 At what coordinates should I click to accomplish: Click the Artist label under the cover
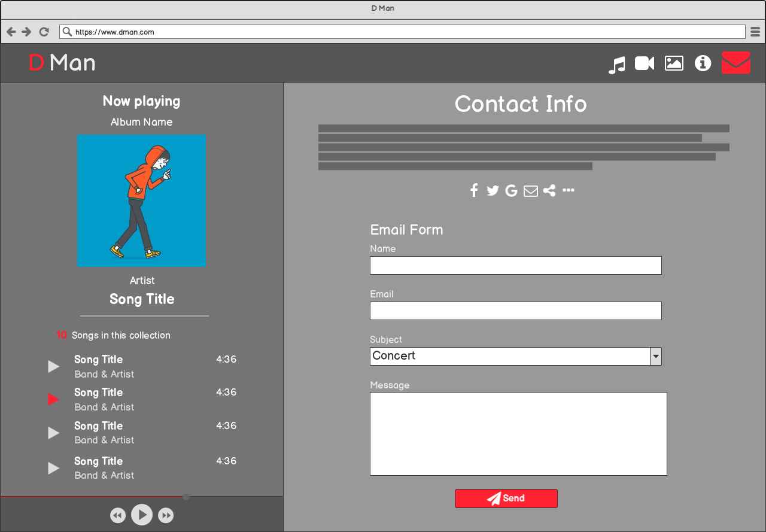[142, 281]
